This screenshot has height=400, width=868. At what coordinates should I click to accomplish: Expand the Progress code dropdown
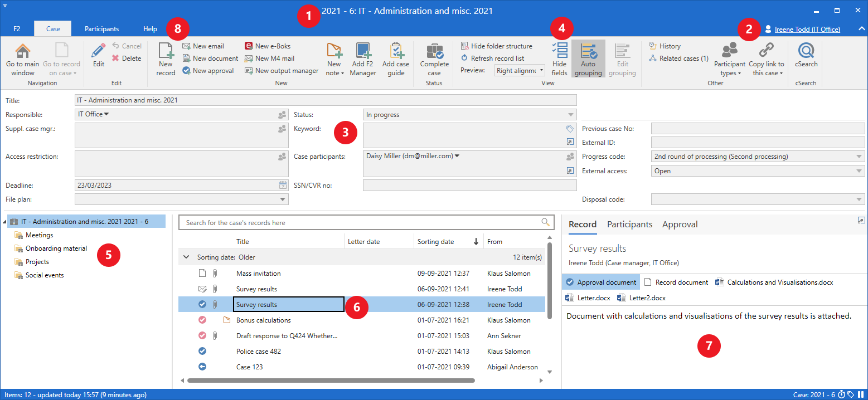[859, 157]
